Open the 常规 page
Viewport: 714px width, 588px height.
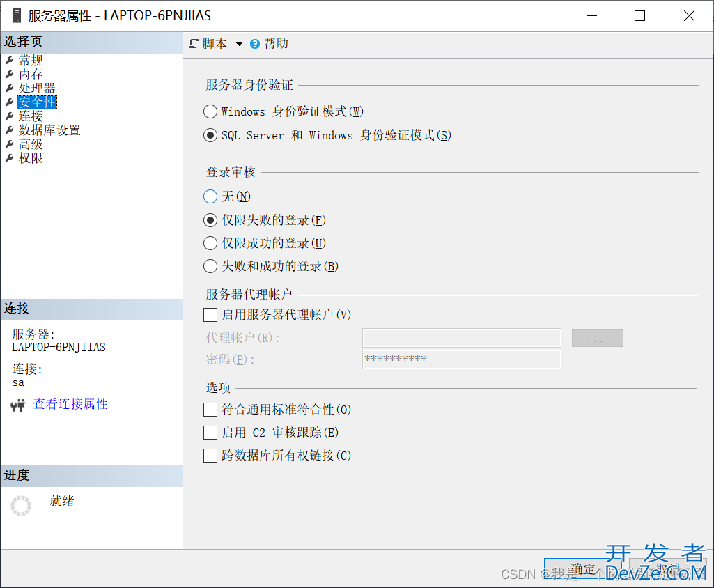[31, 60]
